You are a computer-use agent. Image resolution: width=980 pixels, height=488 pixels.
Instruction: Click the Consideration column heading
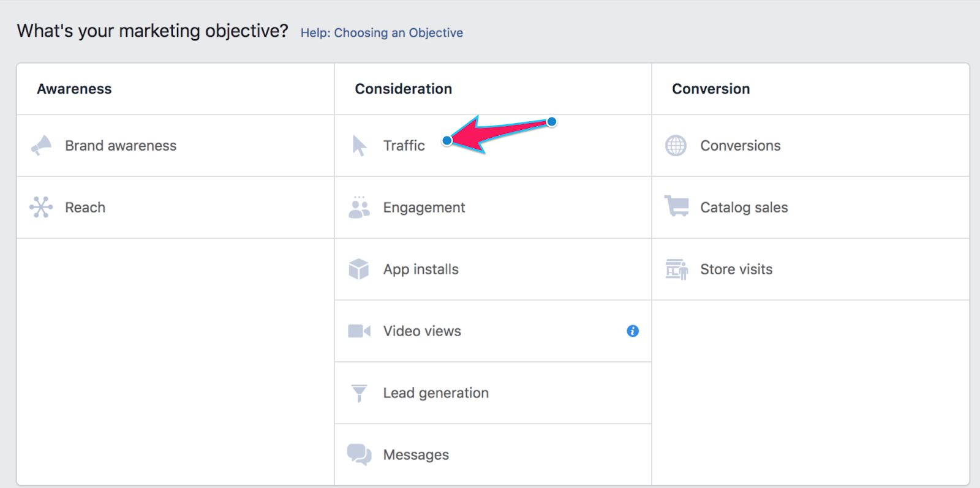(404, 89)
